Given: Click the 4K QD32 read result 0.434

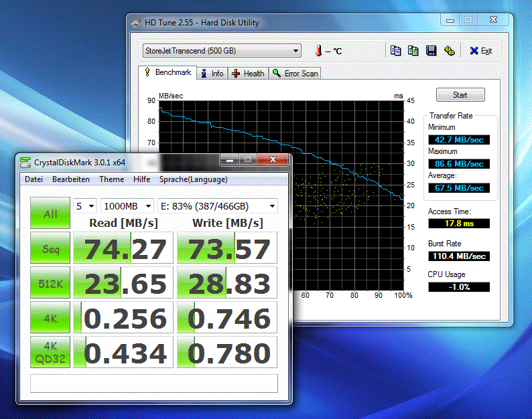Looking at the screenshot, I should pyautogui.click(x=123, y=352).
